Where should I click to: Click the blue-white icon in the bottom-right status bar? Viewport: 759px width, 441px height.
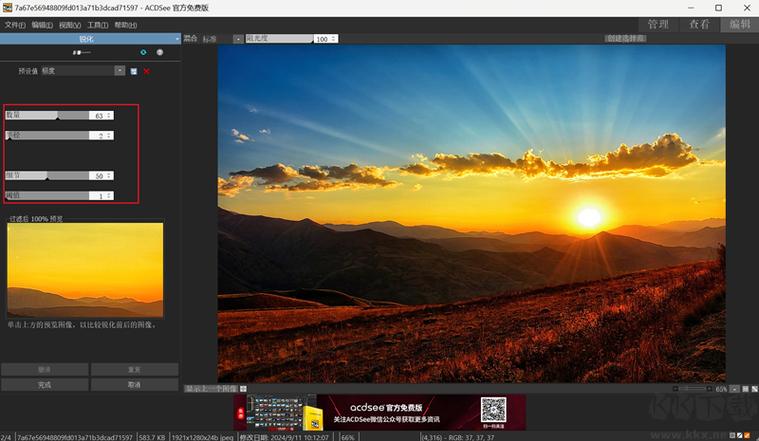740,436
